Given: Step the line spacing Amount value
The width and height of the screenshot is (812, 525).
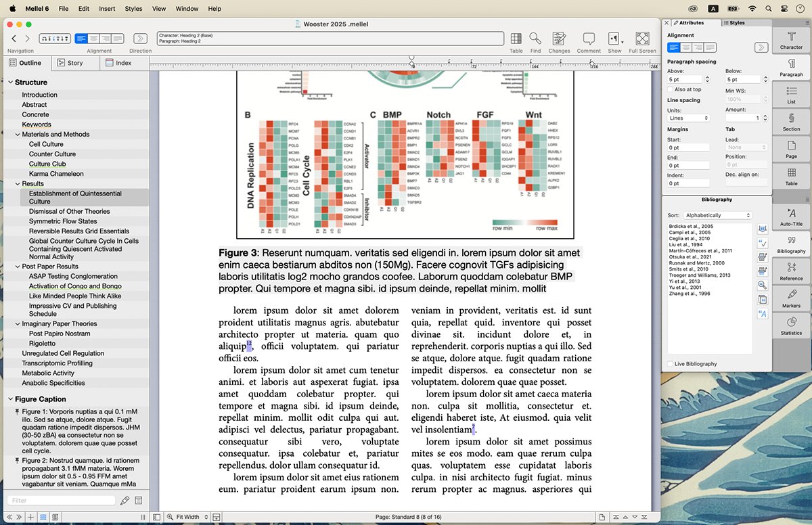Looking at the screenshot, I should (x=765, y=118).
